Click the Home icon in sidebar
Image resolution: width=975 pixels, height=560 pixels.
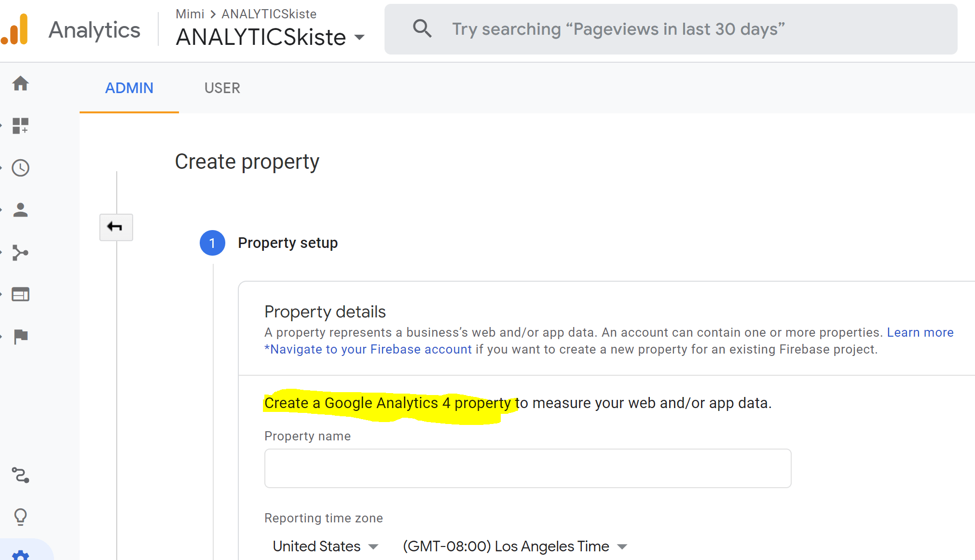[20, 83]
